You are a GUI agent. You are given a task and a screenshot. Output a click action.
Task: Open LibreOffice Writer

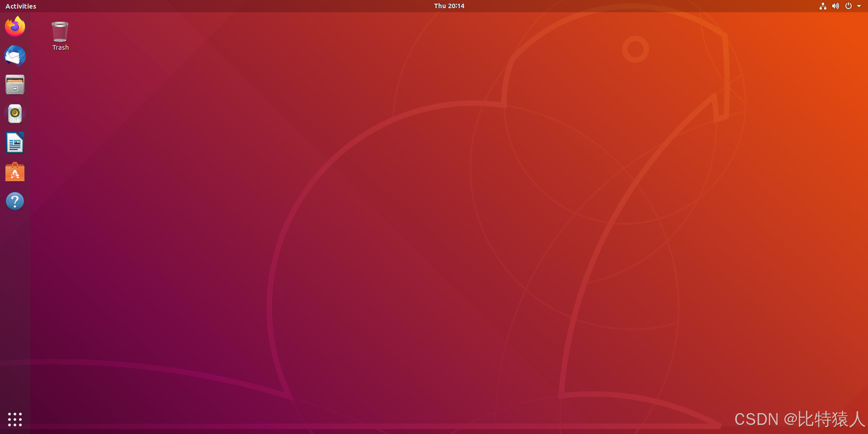tap(15, 143)
